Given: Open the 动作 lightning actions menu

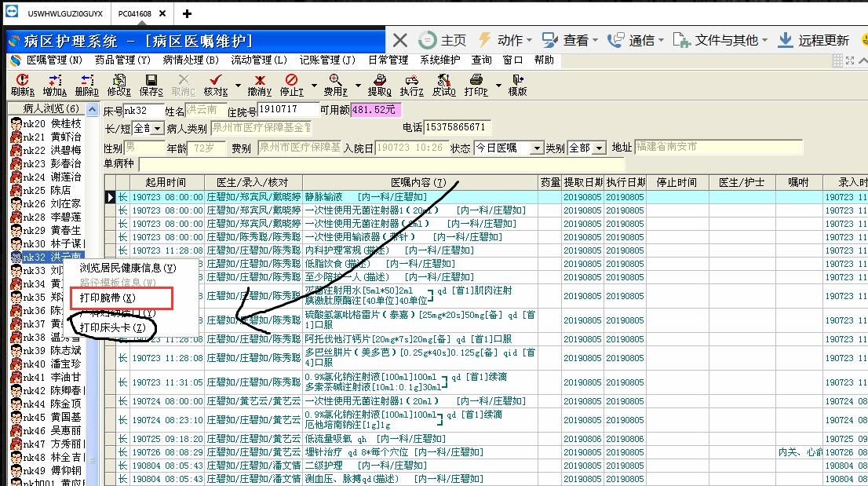Looking at the screenshot, I should click(x=505, y=40).
